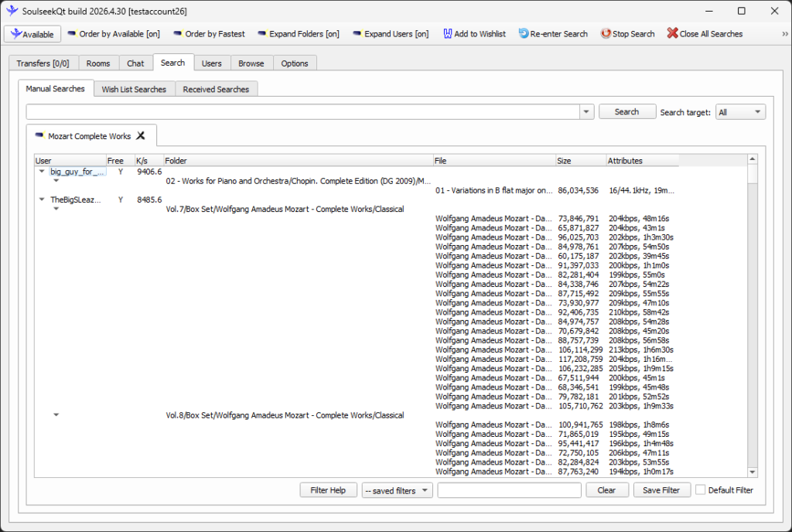The image size is (792, 532).
Task: Close the Mozart Complete Works search tab
Action: pyautogui.click(x=141, y=136)
